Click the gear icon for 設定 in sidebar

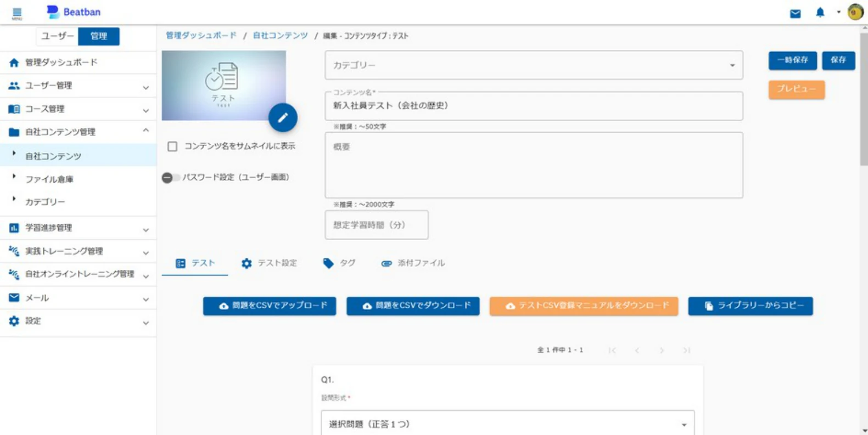coord(14,321)
